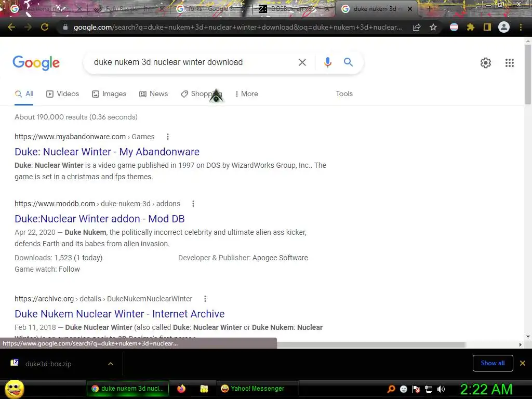The height and width of the screenshot is (399, 532).
Task: Close the DOSBox tab
Action: [327, 9]
